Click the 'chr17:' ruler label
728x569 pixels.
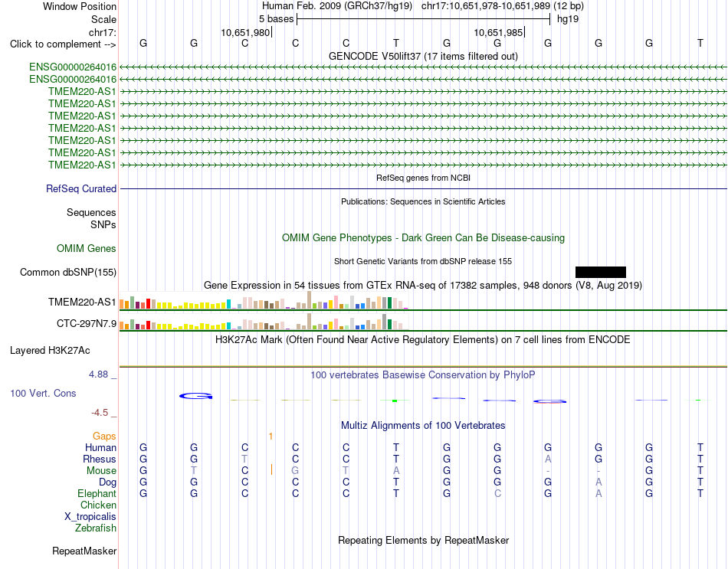tap(103, 32)
